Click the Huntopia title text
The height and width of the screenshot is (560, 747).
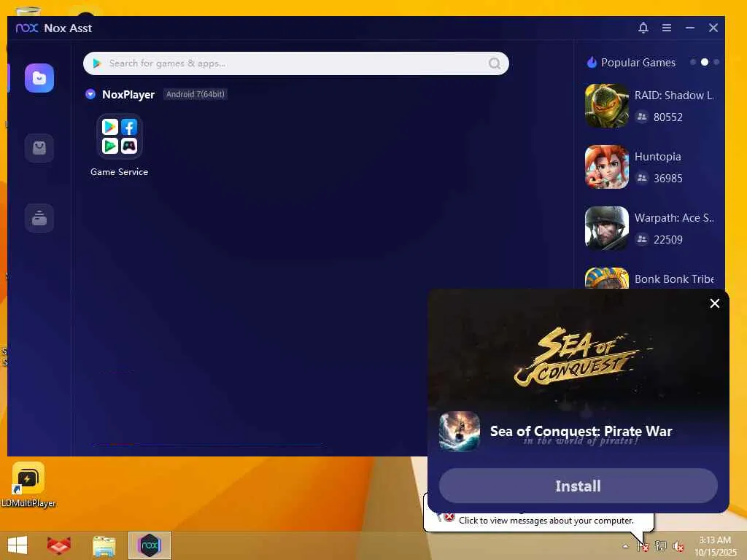coord(657,157)
